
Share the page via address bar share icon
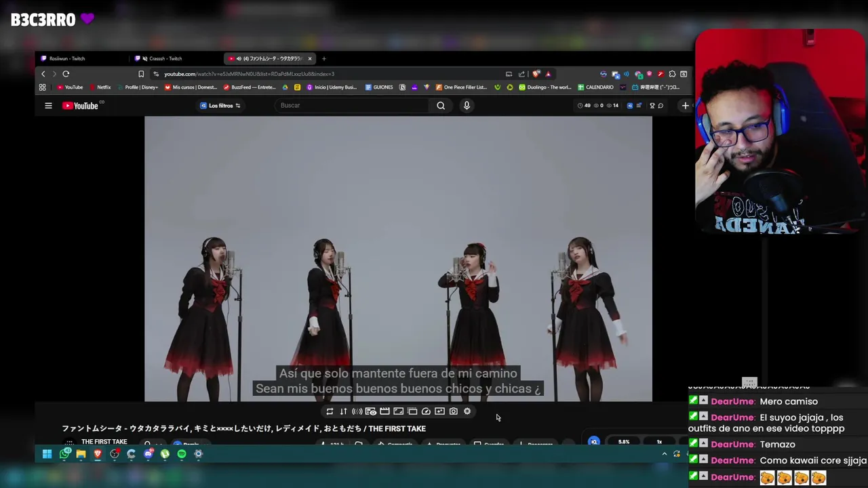click(521, 74)
